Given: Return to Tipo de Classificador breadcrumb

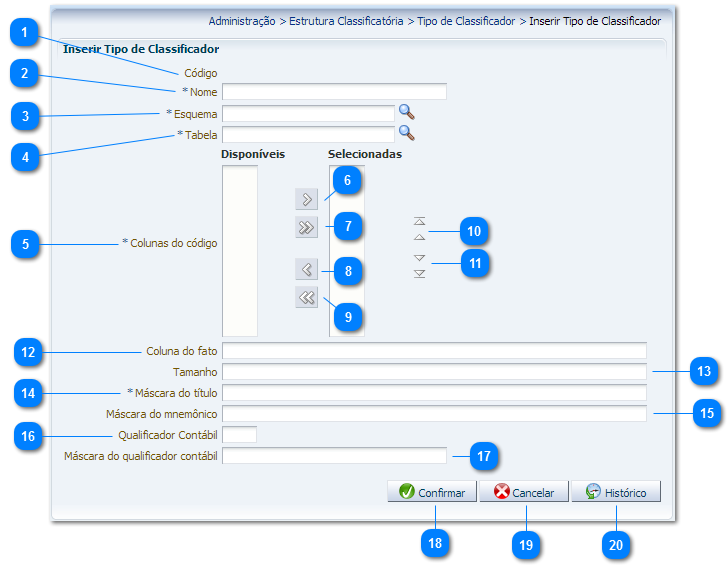Looking at the screenshot, I should [x=466, y=20].
